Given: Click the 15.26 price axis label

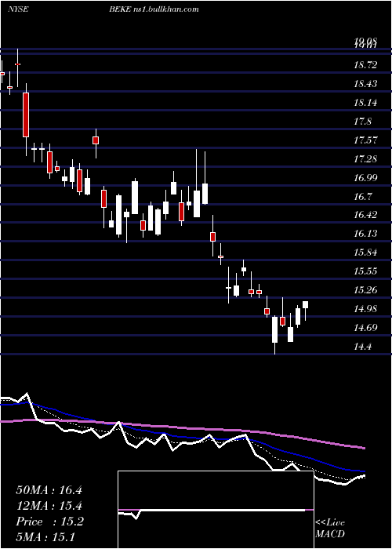Looking at the screenshot, I should pyautogui.click(x=366, y=290).
